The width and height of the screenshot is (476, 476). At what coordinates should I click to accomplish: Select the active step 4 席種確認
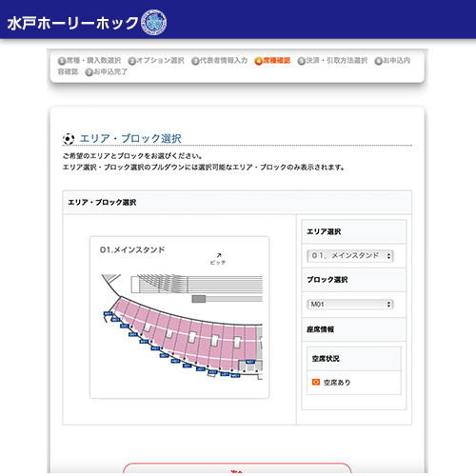click(272, 61)
